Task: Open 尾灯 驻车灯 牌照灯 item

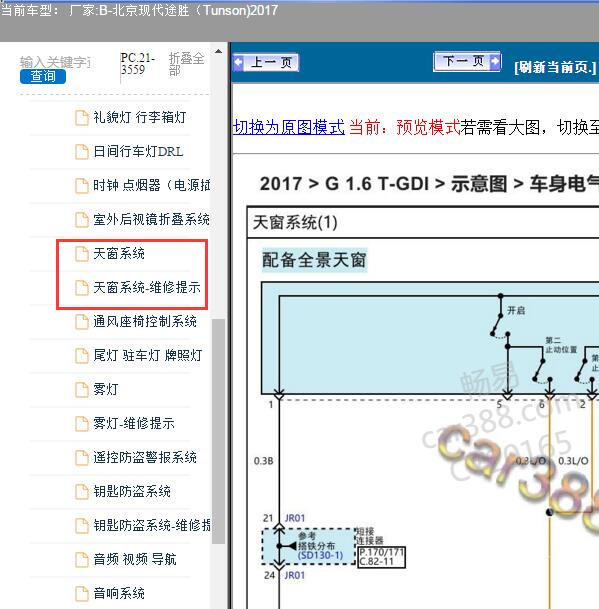Action: 148,355
